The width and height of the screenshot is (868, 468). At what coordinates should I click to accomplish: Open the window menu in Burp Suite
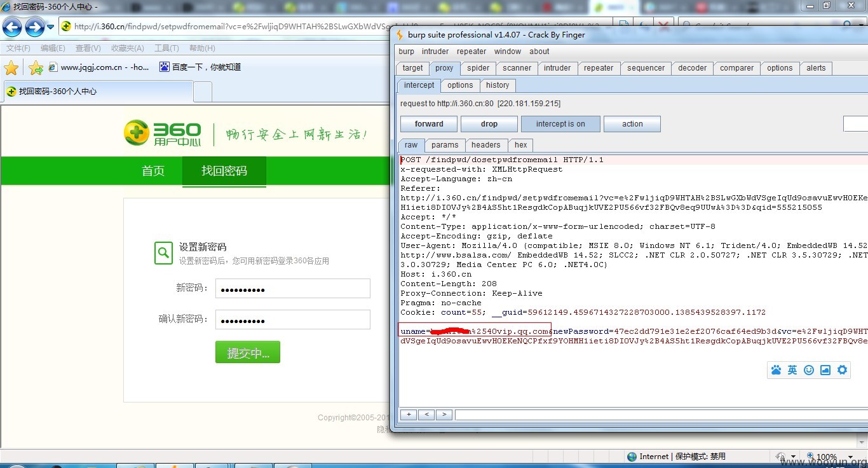(508, 52)
